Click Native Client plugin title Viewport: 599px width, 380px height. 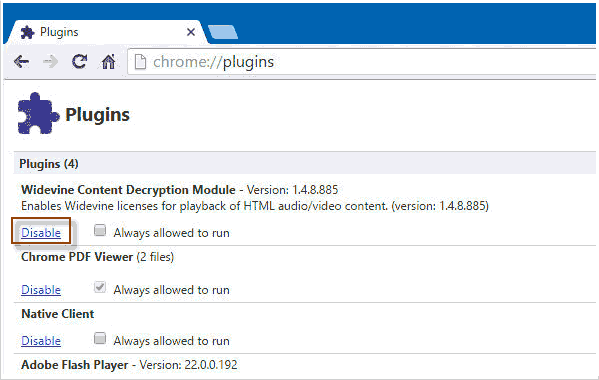click(x=58, y=314)
